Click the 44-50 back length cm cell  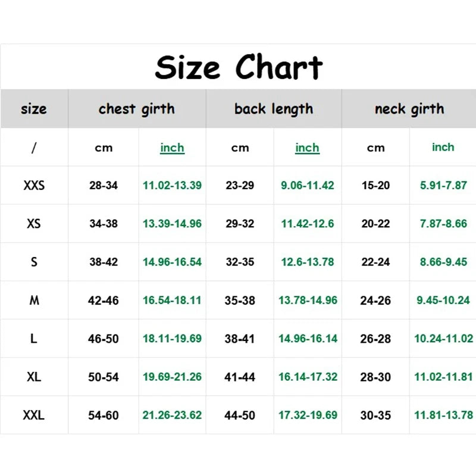(x=240, y=415)
